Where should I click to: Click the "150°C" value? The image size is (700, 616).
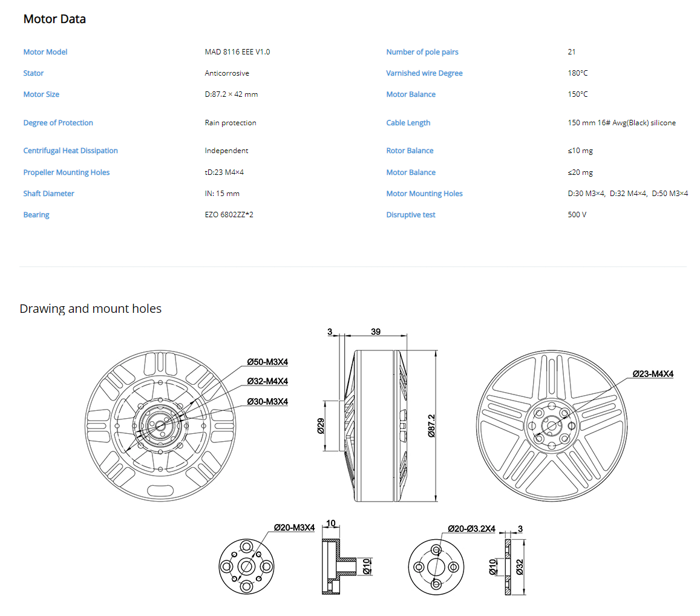(x=578, y=94)
